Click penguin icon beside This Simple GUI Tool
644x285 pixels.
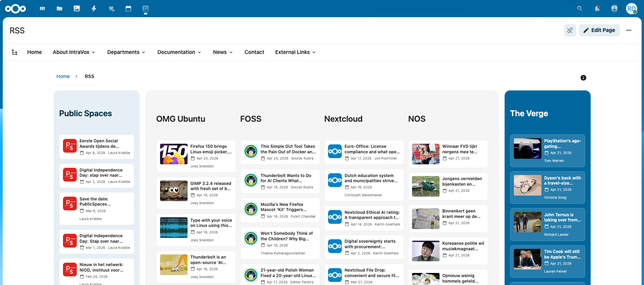click(x=251, y=151)
